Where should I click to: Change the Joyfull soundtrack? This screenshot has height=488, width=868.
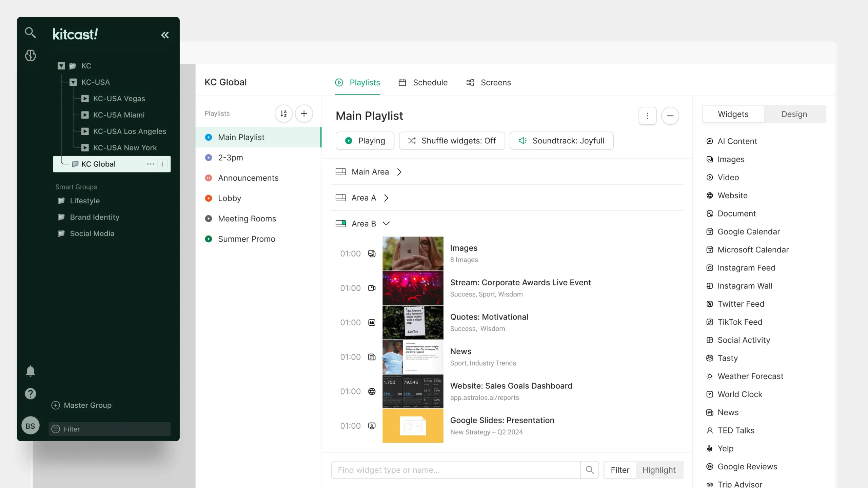pyautogui.click(x=561, y=140)
